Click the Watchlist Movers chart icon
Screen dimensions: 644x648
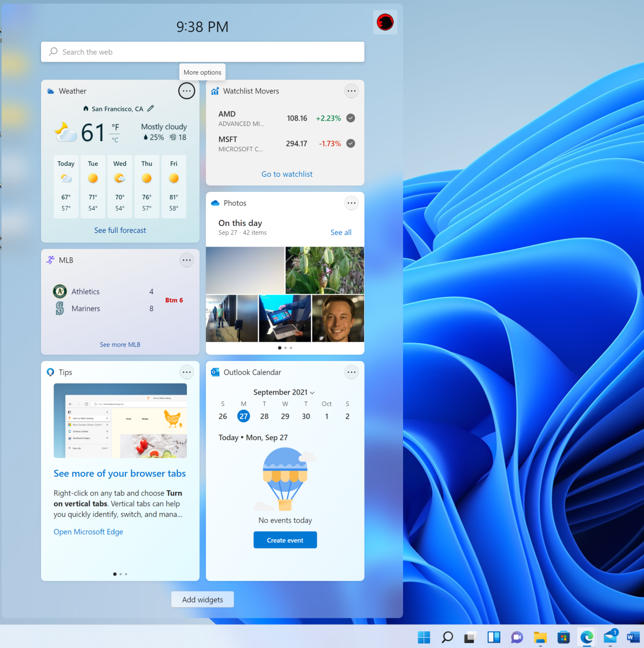215,91
